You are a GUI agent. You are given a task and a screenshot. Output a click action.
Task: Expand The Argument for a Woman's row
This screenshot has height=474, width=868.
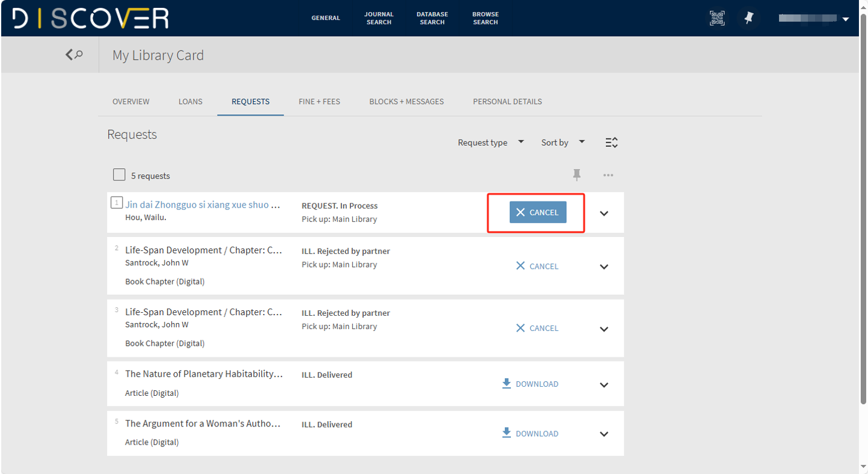pos(604,434)
